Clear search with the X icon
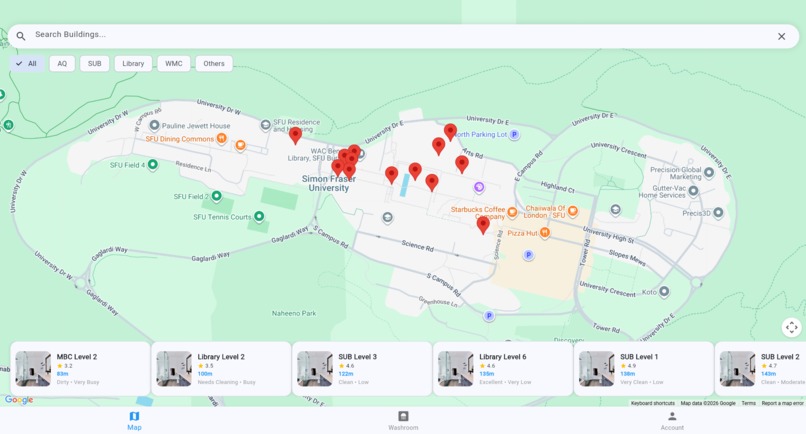This screenshot has height=434, width=806. pos(781,37)
